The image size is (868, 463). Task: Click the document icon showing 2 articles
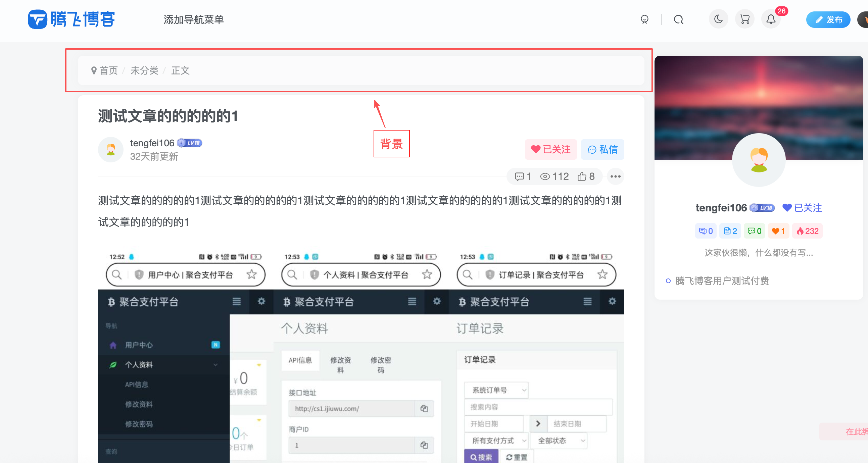pos(730,230)
